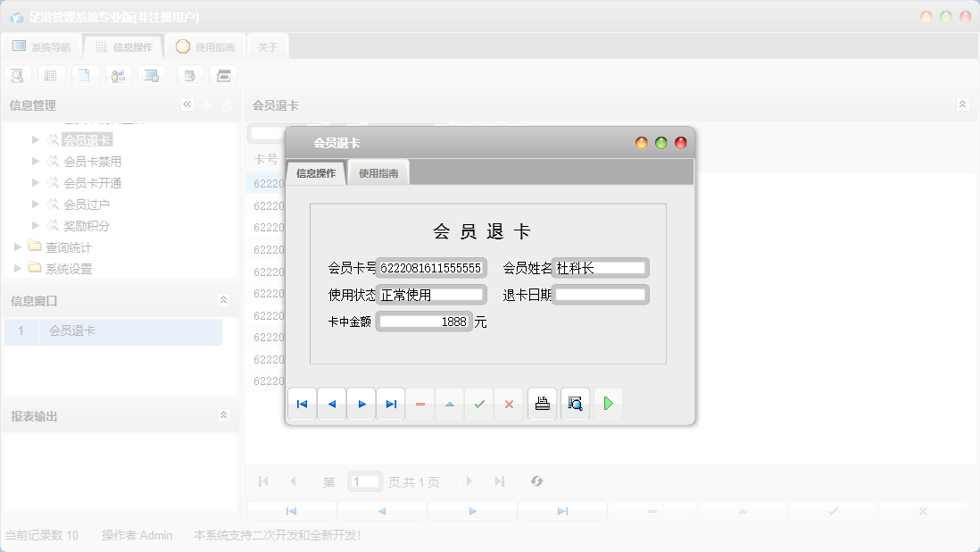
Task: Cancel record with the red X icon
Action: coord(509,404)
